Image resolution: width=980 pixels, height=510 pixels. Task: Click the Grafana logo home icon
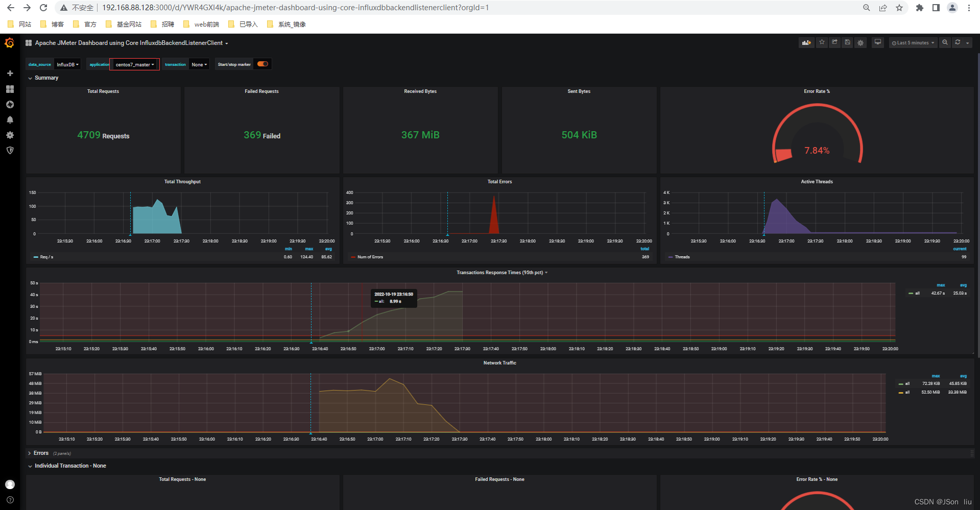[x=10, y=43]
